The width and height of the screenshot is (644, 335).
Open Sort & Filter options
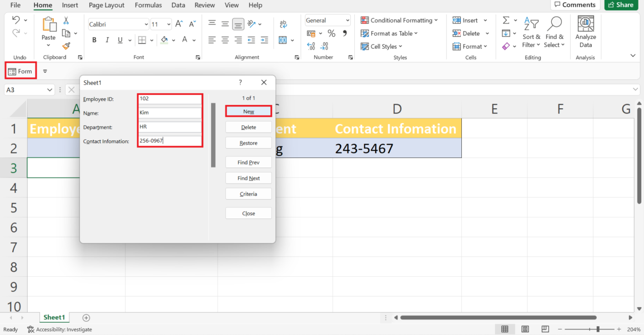click(x=531, y=32)
